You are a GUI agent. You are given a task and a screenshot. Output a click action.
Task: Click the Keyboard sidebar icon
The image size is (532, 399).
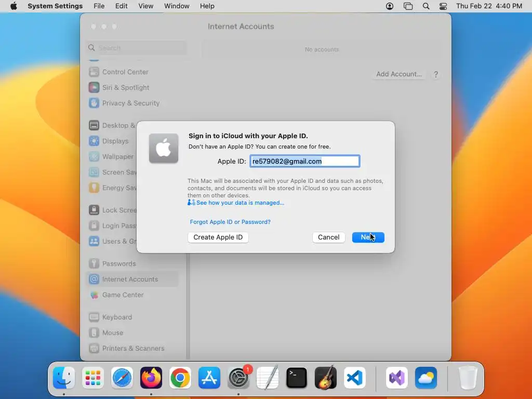[94, 317]
